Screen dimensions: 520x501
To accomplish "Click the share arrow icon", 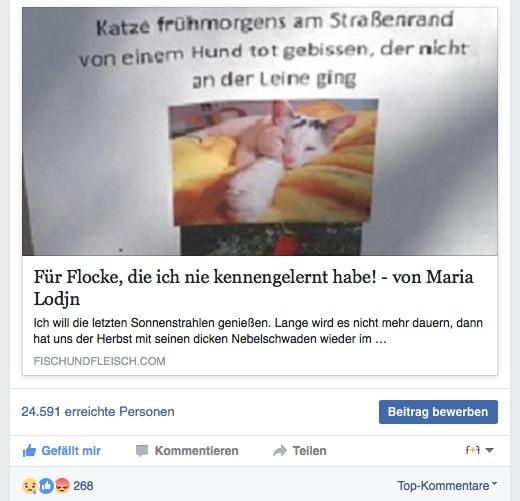I will (280, 451).
